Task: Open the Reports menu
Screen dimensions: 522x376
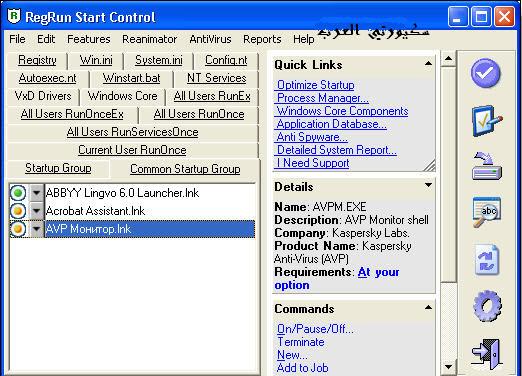Action: (262, 39)
